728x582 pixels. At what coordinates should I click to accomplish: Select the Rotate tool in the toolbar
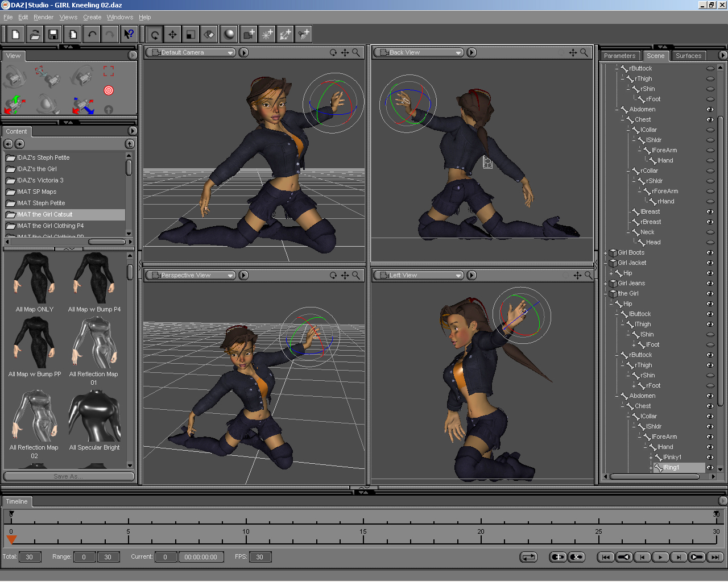[154, 35]
